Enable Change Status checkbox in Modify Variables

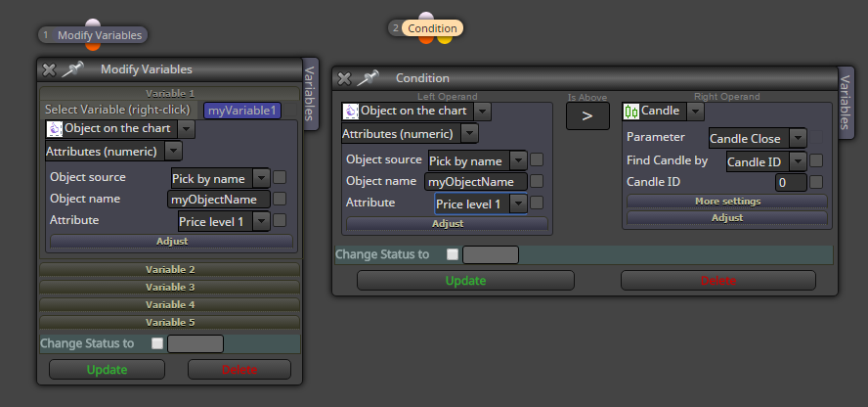157,343
